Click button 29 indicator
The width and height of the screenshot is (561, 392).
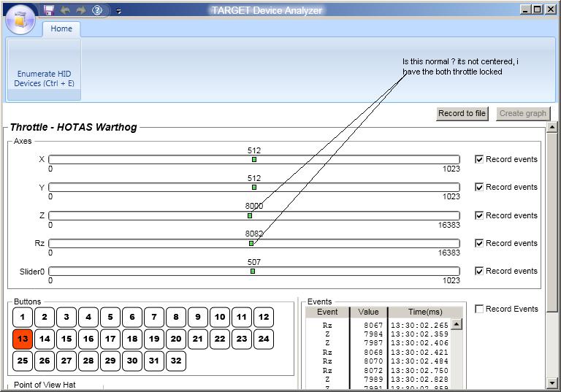pyautogui.click(x=110, y=361)
